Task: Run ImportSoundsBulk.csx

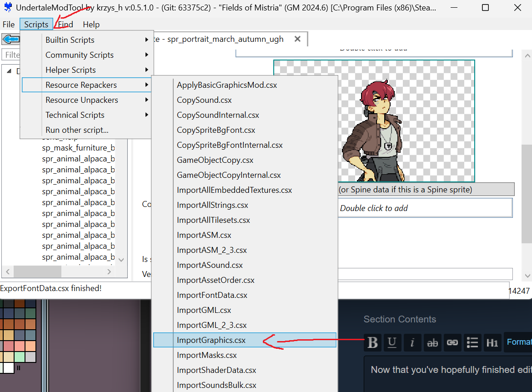Action: (x=245, y=385)
